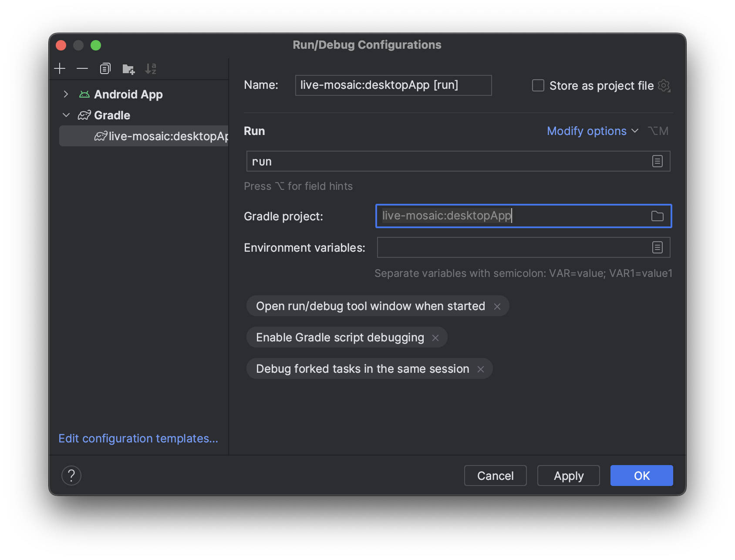Image resolution: width=735 pixels, height=560 pixels.
Task: Enable the Store as project file checkbox
Action: coord(538,85)
